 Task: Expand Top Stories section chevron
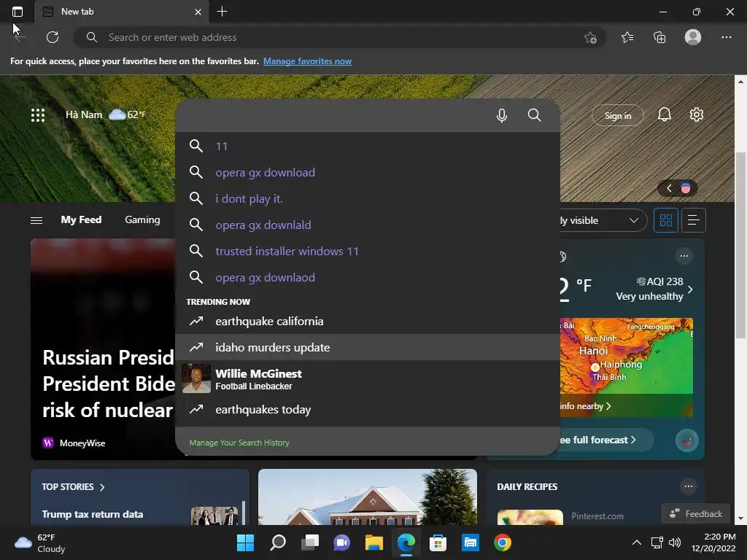pyautogui.click(x=102, y=487)
